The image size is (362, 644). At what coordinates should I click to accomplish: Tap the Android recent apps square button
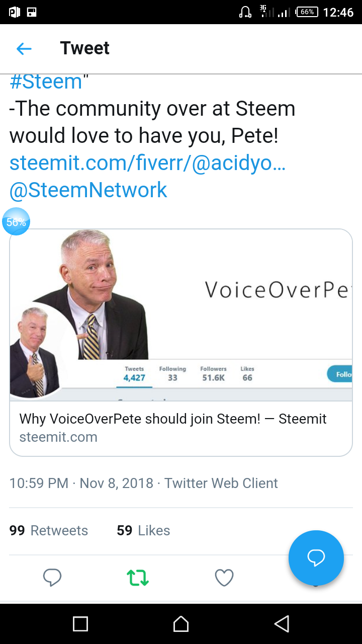pyautogui.click(x=80, y=624)
